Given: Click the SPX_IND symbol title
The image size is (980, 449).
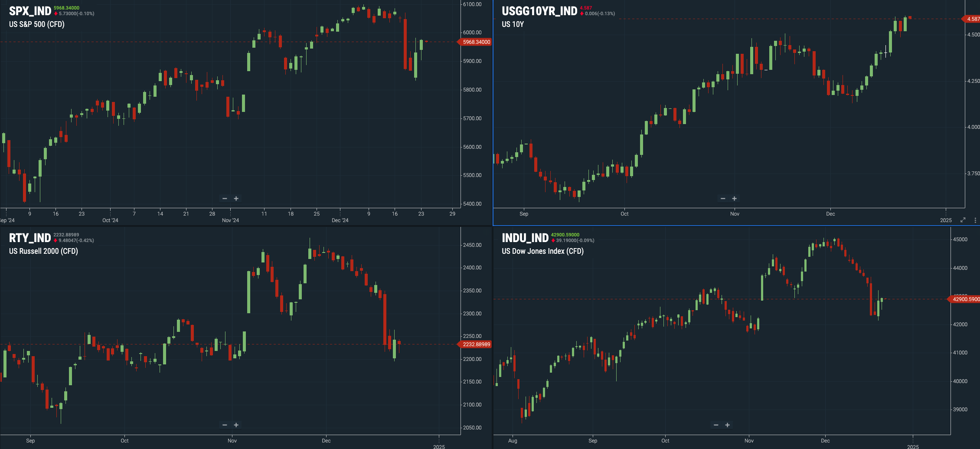Looking at the screenshot, I should pyautogui.click(x=30, y=11).
